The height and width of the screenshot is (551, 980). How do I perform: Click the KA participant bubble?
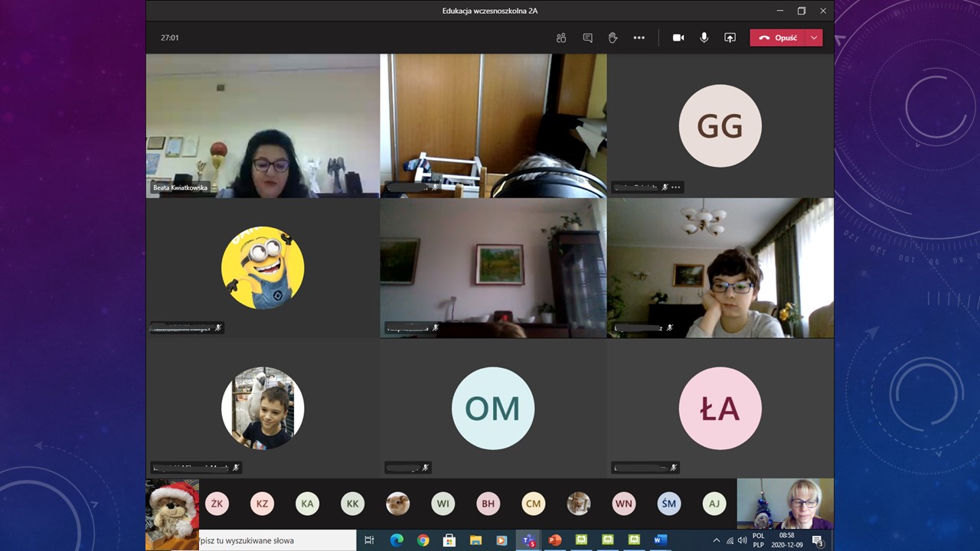(308, 504)
